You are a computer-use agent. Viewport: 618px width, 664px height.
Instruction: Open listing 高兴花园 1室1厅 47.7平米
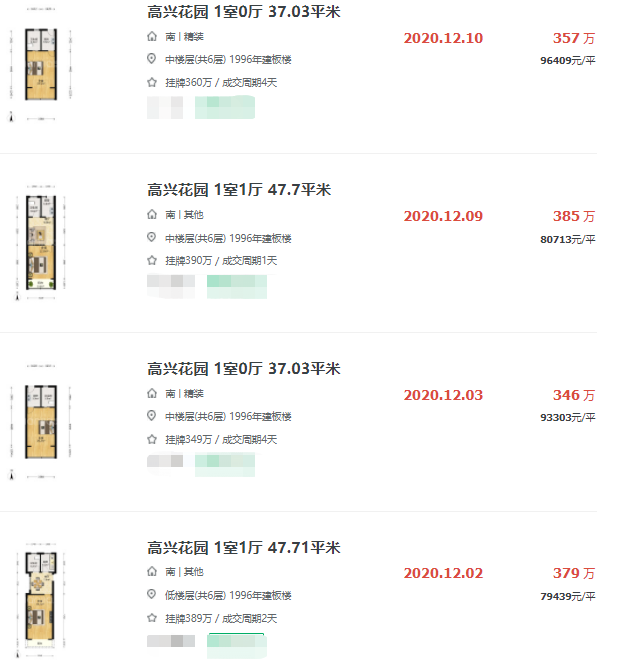click(x=239, y=189)
